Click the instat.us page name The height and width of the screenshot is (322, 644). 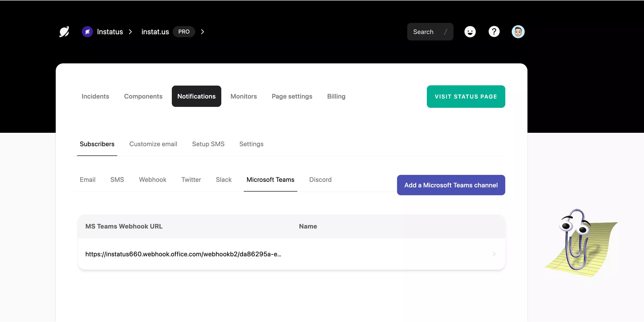tap(155, 32)
